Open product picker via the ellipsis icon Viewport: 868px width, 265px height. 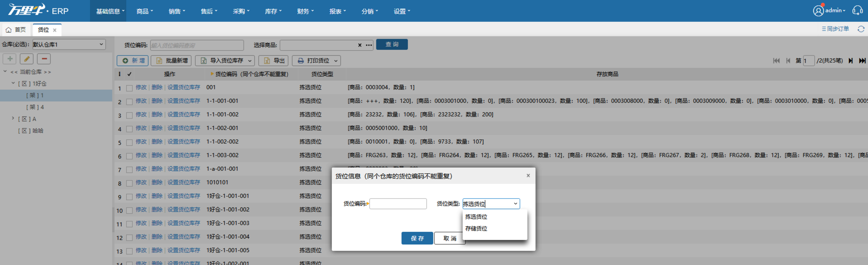point(369,45)
